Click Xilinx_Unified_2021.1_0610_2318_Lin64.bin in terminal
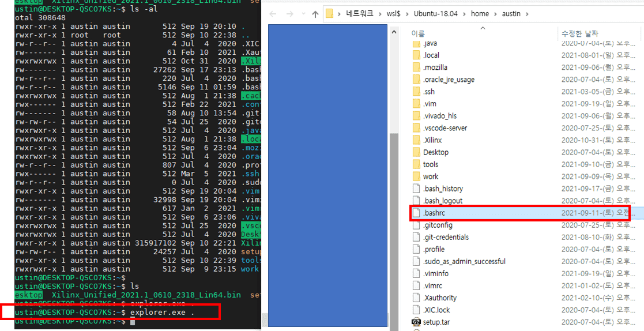Screen dimensions: 644x331 (146, 295)
